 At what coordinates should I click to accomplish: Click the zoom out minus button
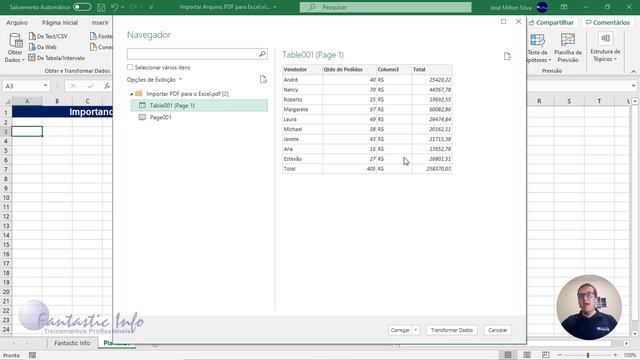click(560, 356)
